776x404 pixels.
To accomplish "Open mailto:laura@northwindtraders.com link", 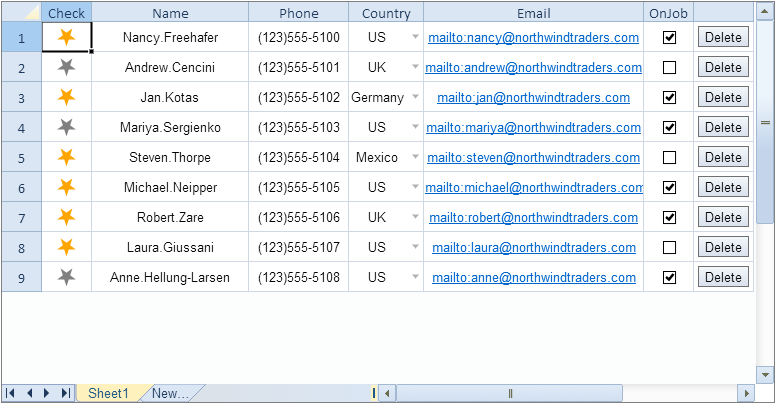I will (x=534, y=247).
